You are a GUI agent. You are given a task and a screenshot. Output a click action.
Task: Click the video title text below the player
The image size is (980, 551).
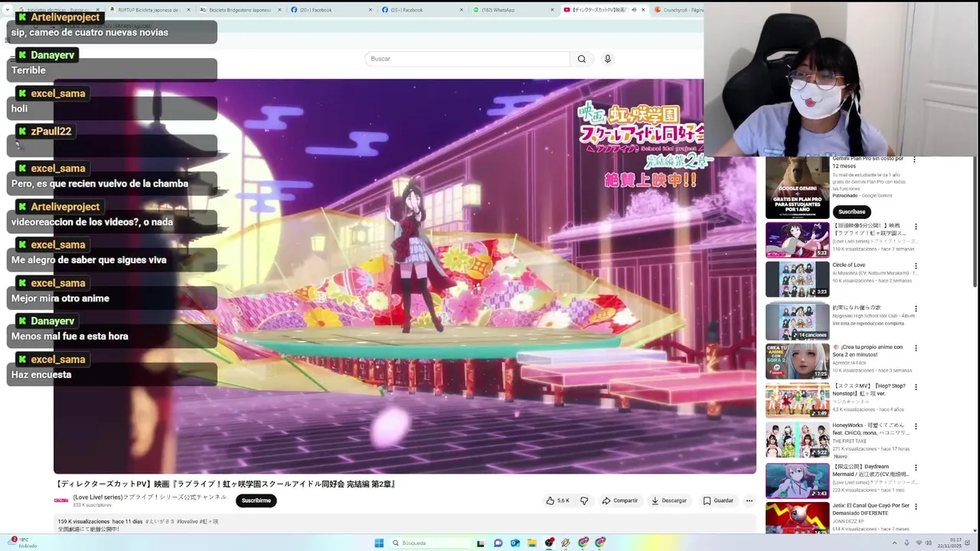(x=225, y=484)
